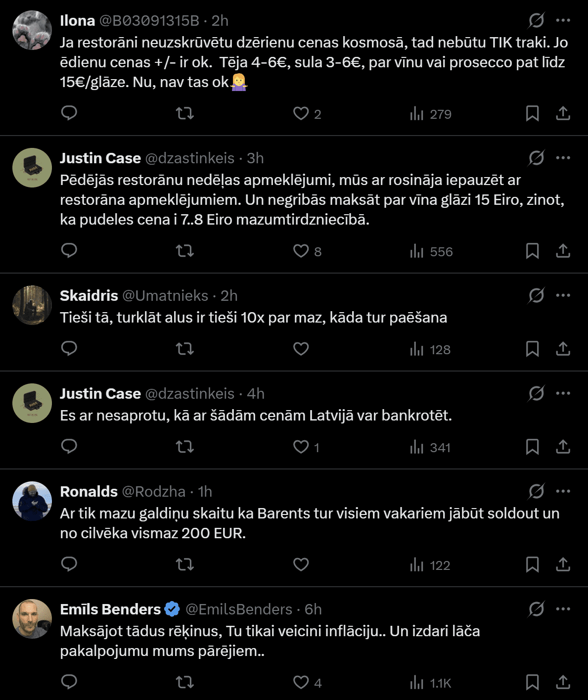Open @Umatnieks profile handle link
This screenshot has height=700, width=588.
point(165,295)
